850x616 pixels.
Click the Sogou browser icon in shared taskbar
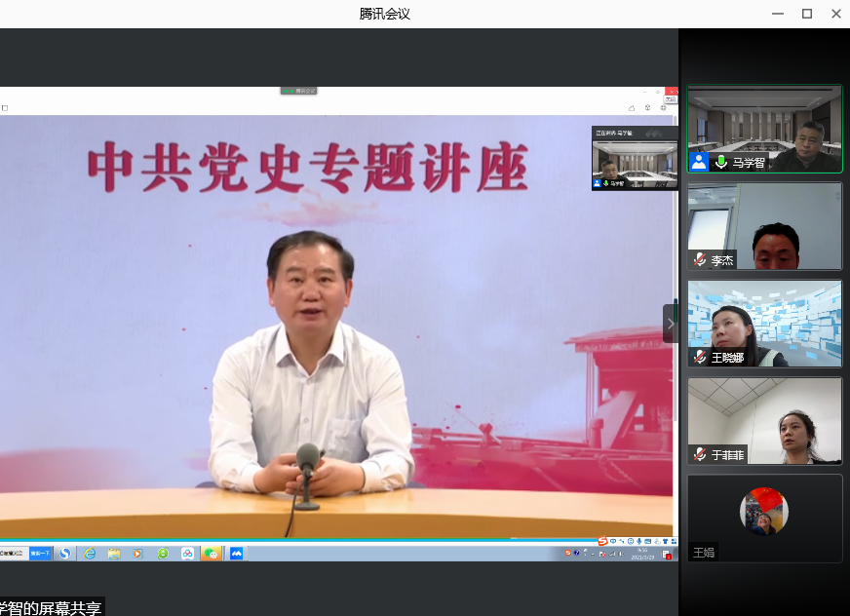(65, 554)
